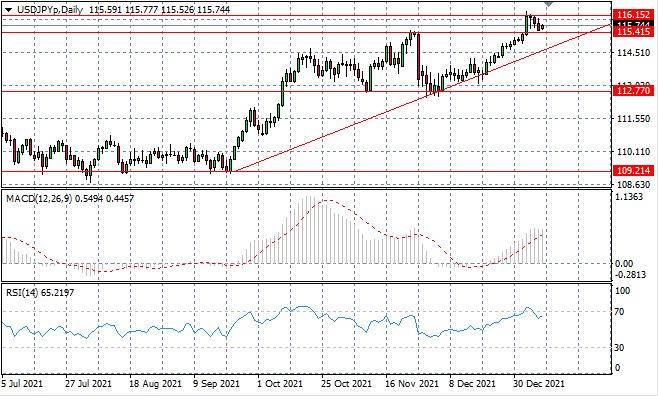
Task: Click the last green candlestick on the chart
Action: (543, 27)
